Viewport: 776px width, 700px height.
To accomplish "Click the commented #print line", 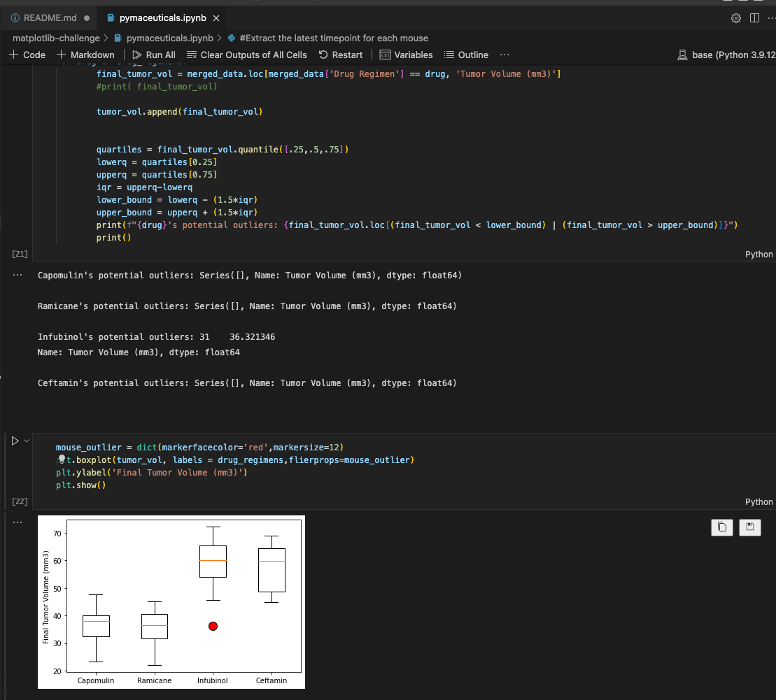I will [x=156, y=87].
